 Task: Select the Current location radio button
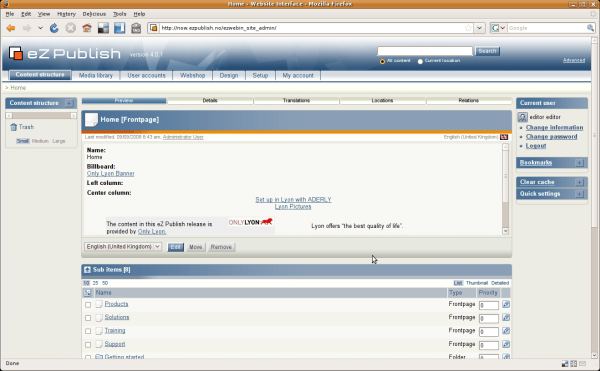420,61
